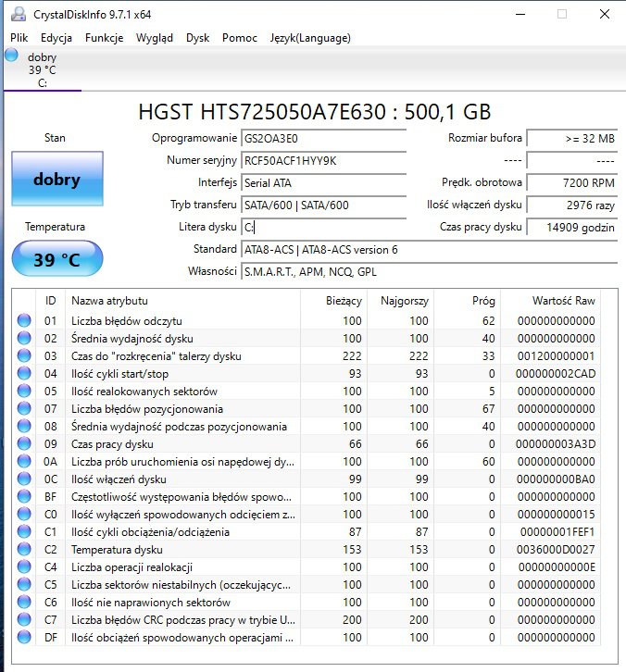This screenshot has width=626, height=672.
Task: Select the dobry 39 °C C: disk tab
Action: tap(42, 69)
